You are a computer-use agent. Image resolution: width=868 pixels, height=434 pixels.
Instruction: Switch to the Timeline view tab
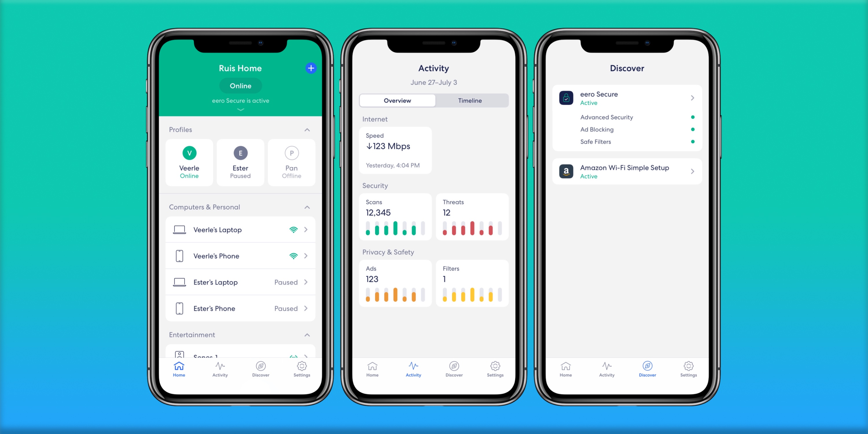470,100
